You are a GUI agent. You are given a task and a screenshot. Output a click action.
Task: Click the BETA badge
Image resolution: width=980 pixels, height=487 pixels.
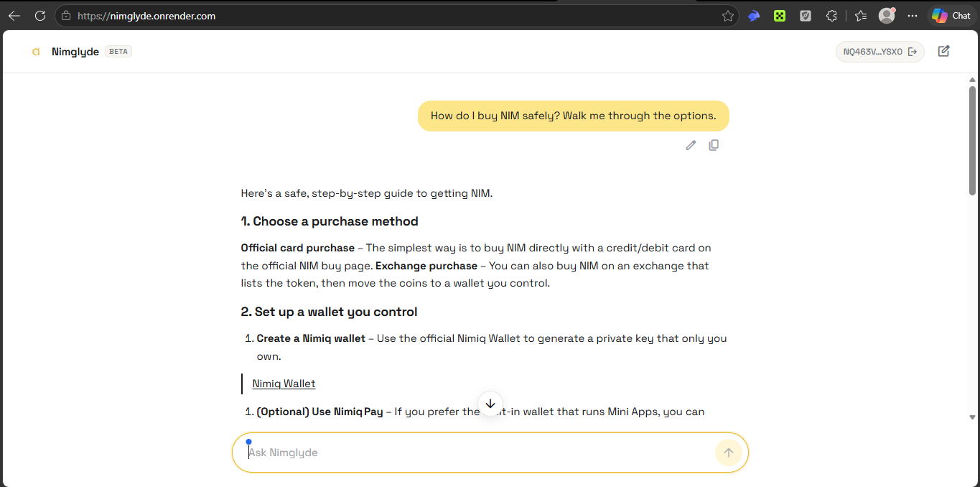(x=118, y=52)
